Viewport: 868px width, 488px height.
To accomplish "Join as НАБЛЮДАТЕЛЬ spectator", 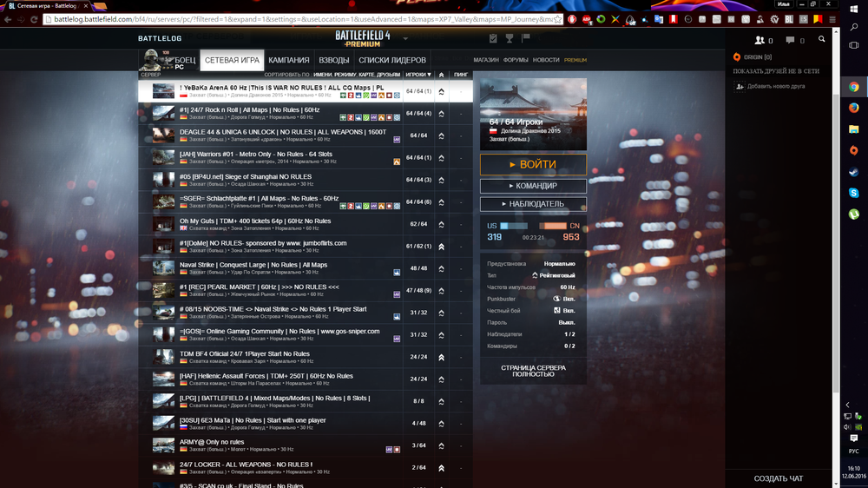I will [x=533, y=204].
